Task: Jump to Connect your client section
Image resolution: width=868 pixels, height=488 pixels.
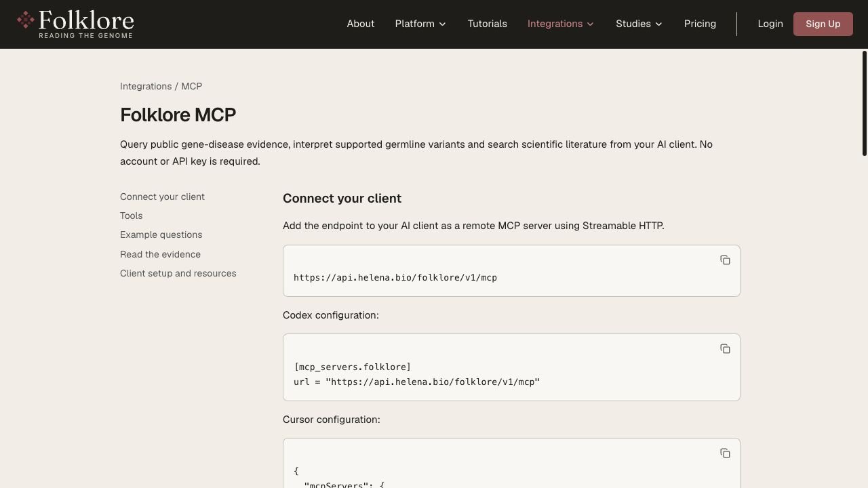Action: [x=162, y=197]
